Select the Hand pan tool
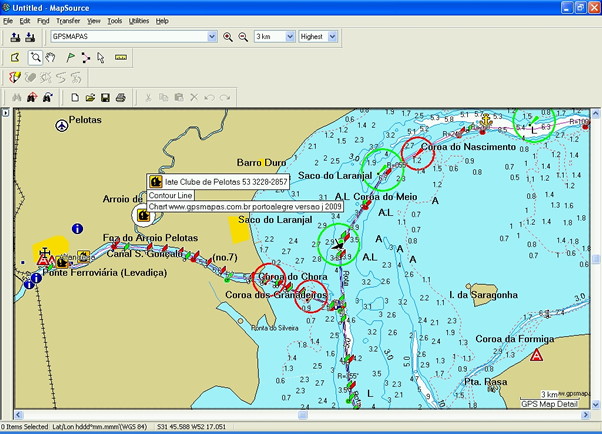The height and width of the screenshot is (434, 602). click(x=50, y=57)
